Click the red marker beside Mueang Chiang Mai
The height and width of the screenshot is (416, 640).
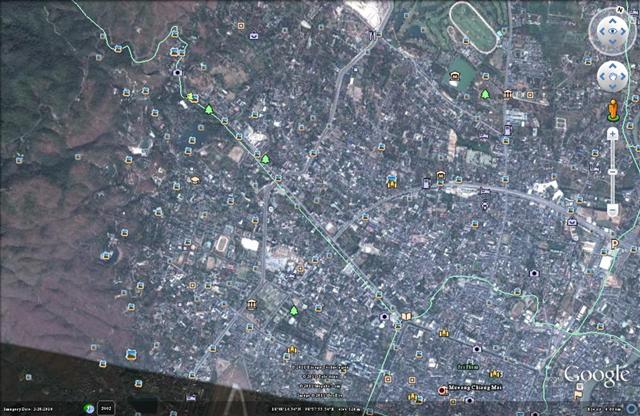click(x=442, y=391)
